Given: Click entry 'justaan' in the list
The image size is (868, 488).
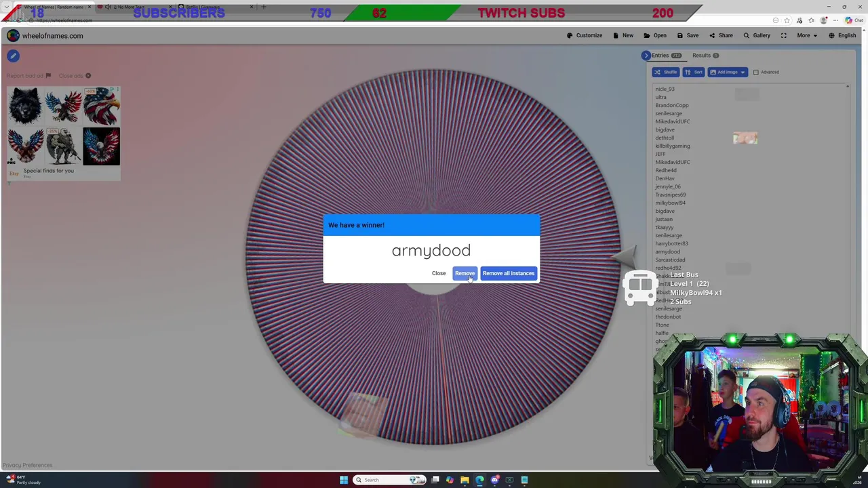Looking at the screenshot, I should tap(664, 219).
